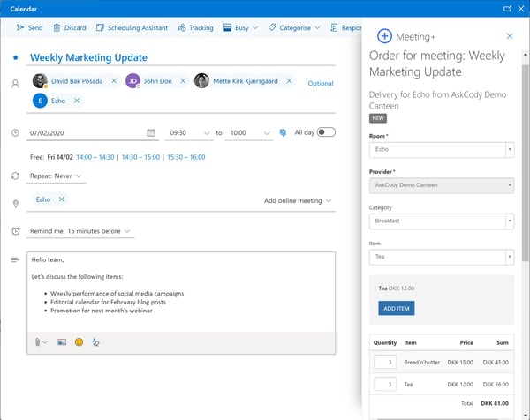The width and height of the screenshot is (530, 420).
Task: Click the Total DKK 81.00 amount
Action: click(495, 403)
